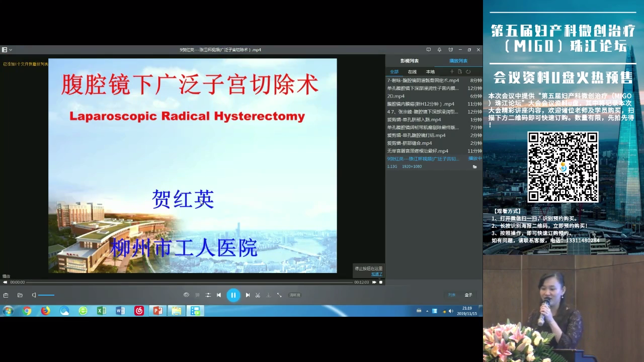The height and width of the screenshot is (362, 644).
Task: Open the playback settings equalizer icon
Action: (208, 295)
